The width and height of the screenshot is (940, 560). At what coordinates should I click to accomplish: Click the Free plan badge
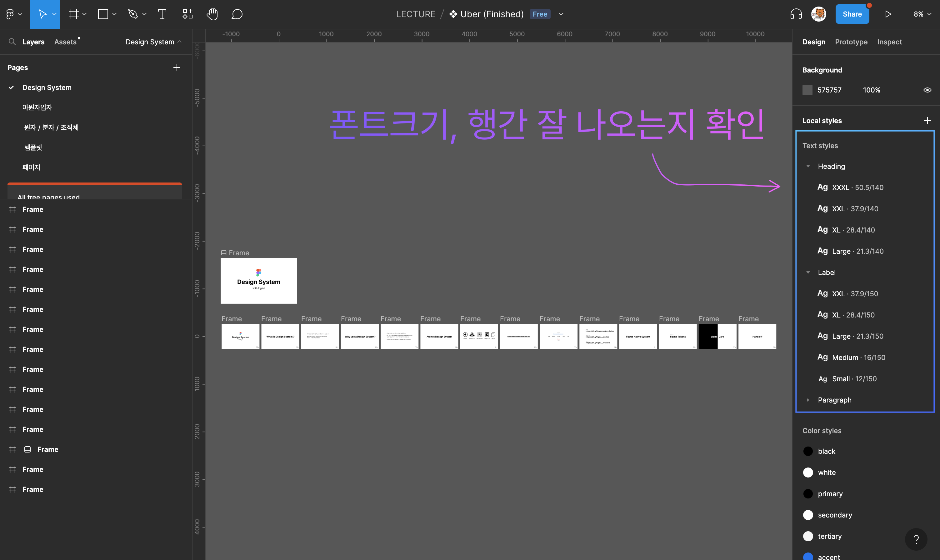[540, 14]
